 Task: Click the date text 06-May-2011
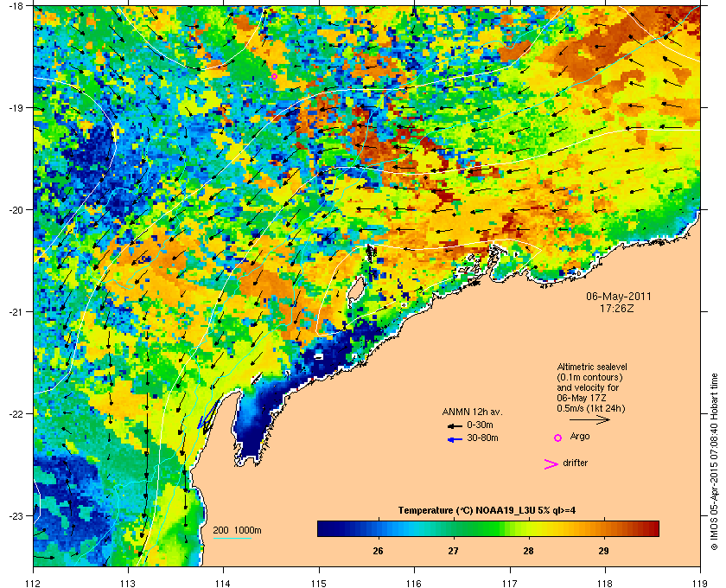pyautogui.click(x=619, y=296)
